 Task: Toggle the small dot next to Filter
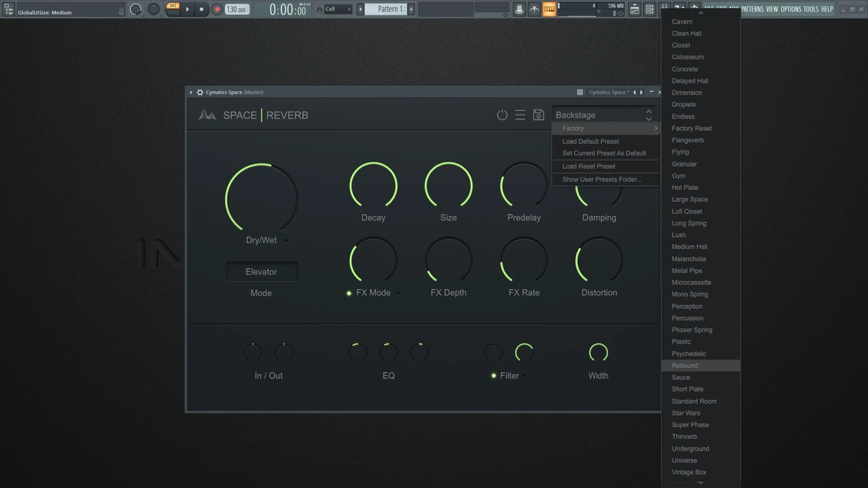525,376
